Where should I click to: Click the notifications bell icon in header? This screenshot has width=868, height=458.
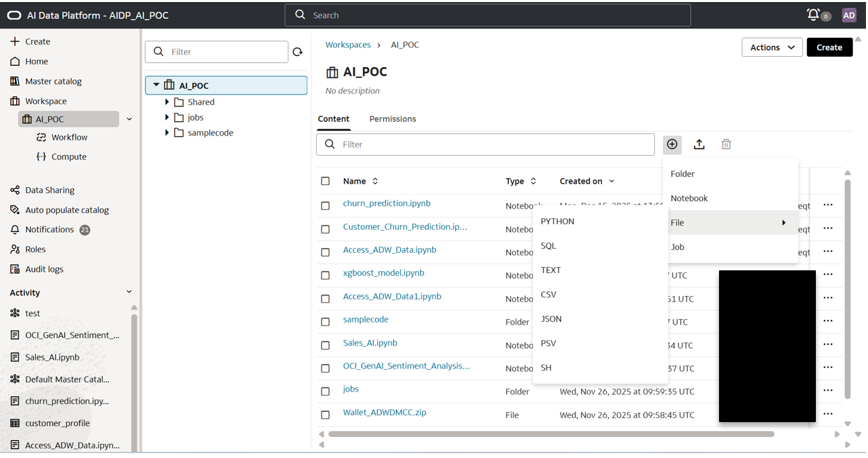(814, 15)
